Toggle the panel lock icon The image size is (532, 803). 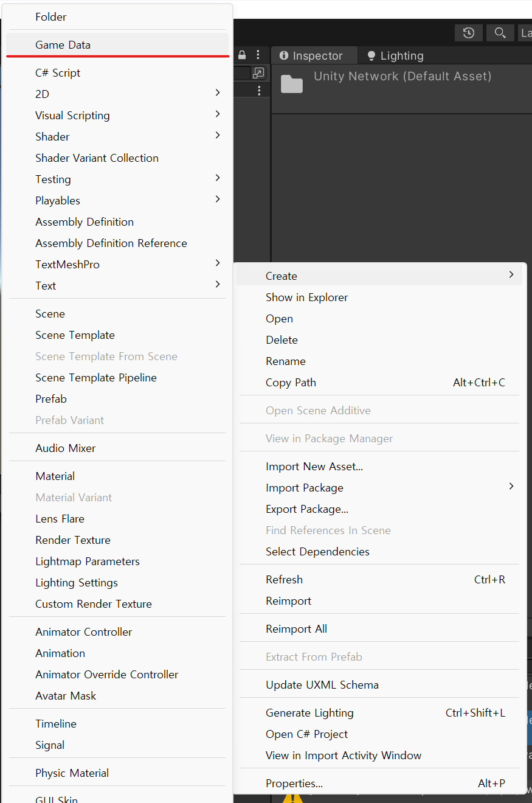tap(242, 55)
